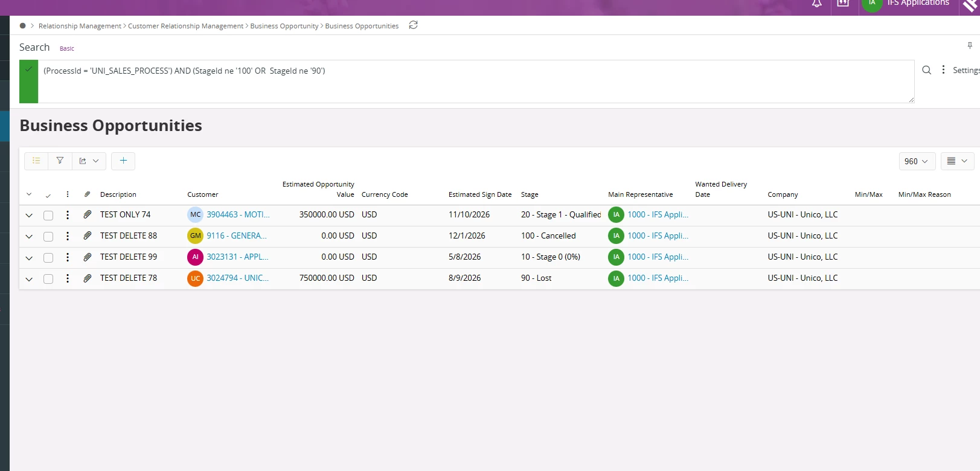Screen dimensions: 980x471
Task: Click the plus icon to add opportunity
Action: tap(123, 161)
